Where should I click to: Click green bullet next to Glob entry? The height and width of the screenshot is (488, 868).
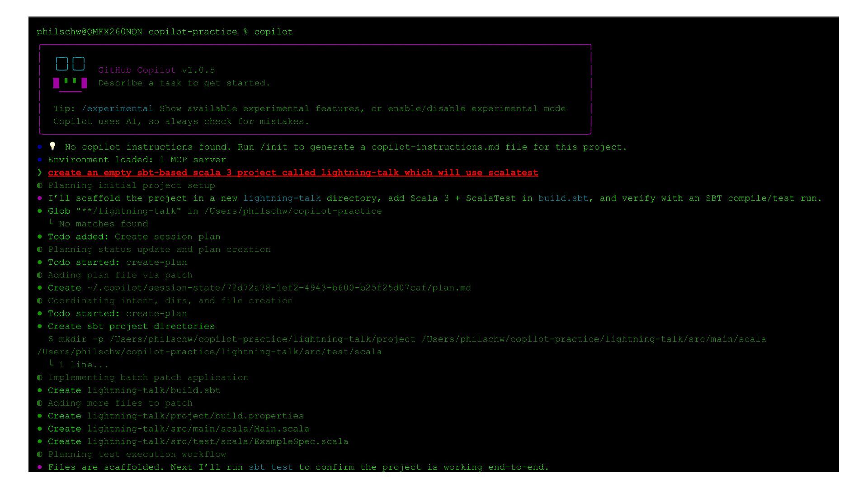[x=40, y=211]
